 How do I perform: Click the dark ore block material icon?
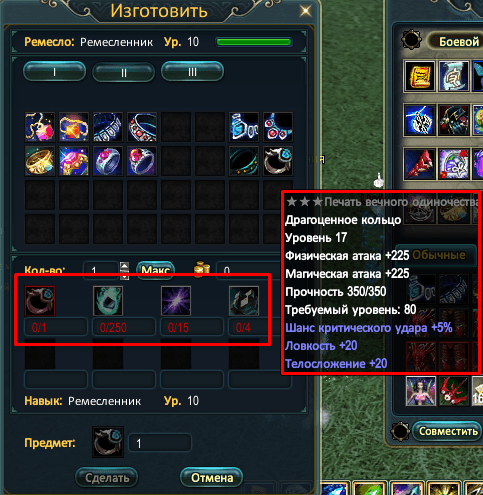[244, 301]
